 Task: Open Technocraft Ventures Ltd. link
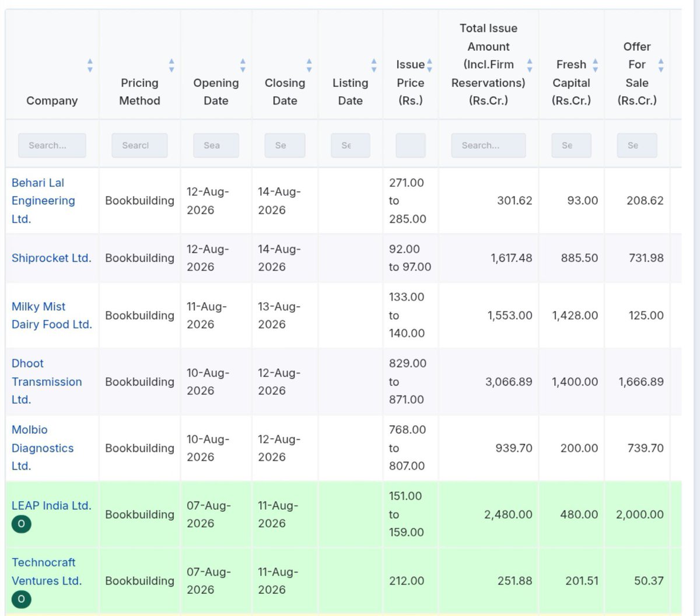[47, 572]
